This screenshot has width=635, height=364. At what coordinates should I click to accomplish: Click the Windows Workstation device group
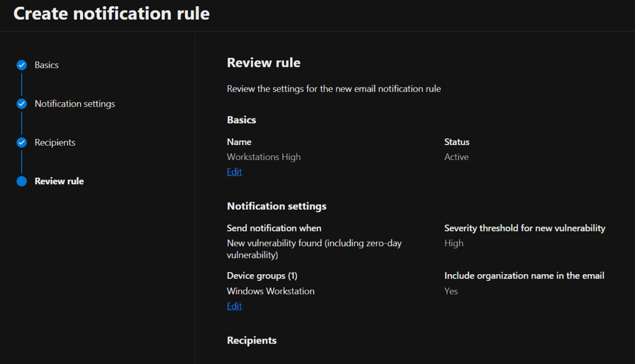(x=270, y=291)
